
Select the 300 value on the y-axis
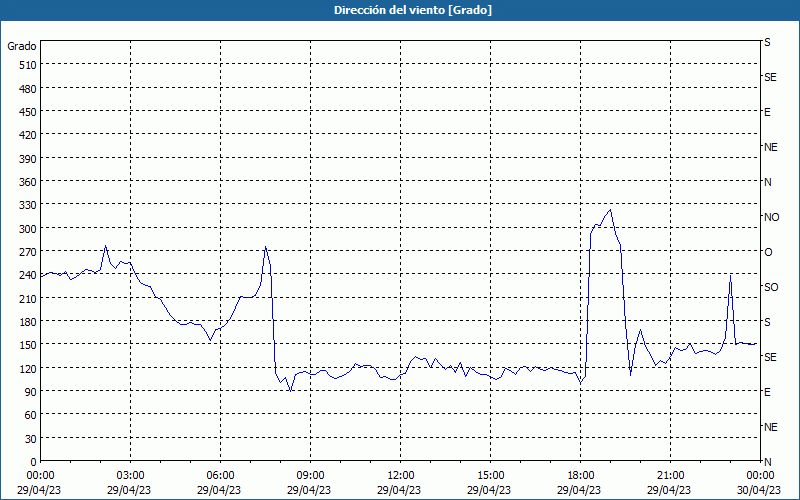point(28,229)
